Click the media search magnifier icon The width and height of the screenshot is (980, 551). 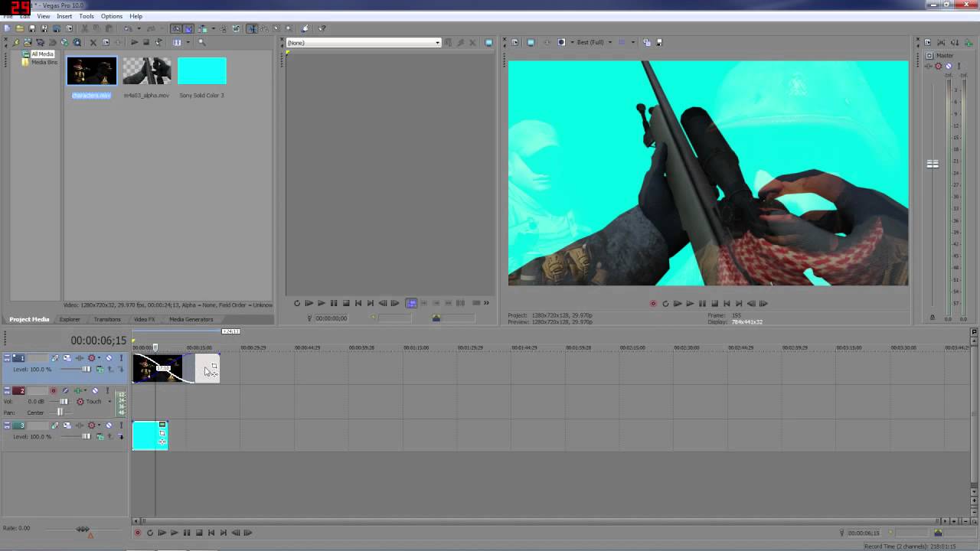[202, 42]
